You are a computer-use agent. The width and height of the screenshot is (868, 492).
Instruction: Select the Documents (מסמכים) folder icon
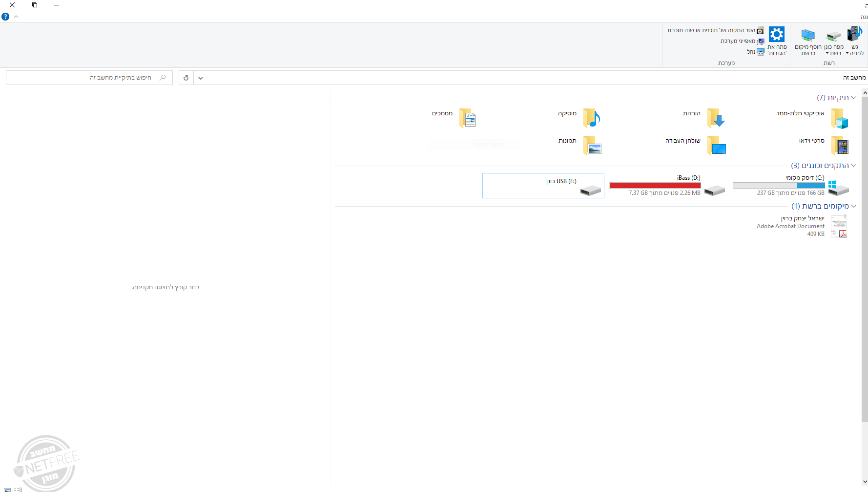[467, 118]
